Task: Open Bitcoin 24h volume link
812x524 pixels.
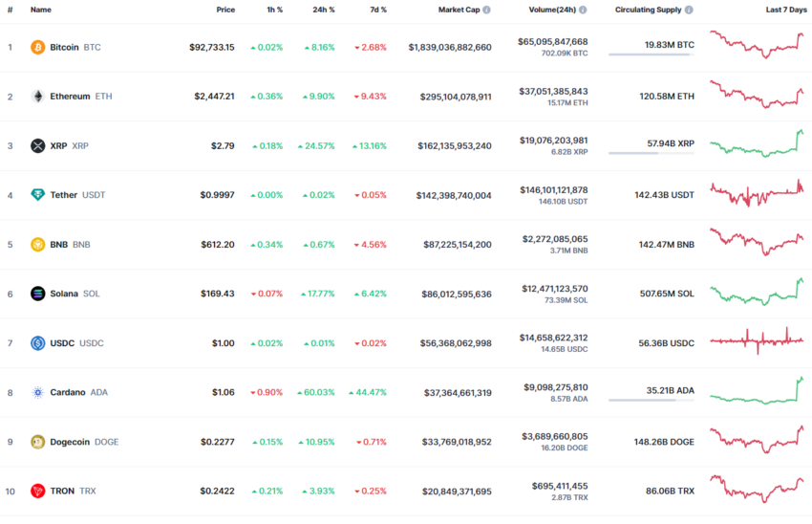Action: [553, 42]
